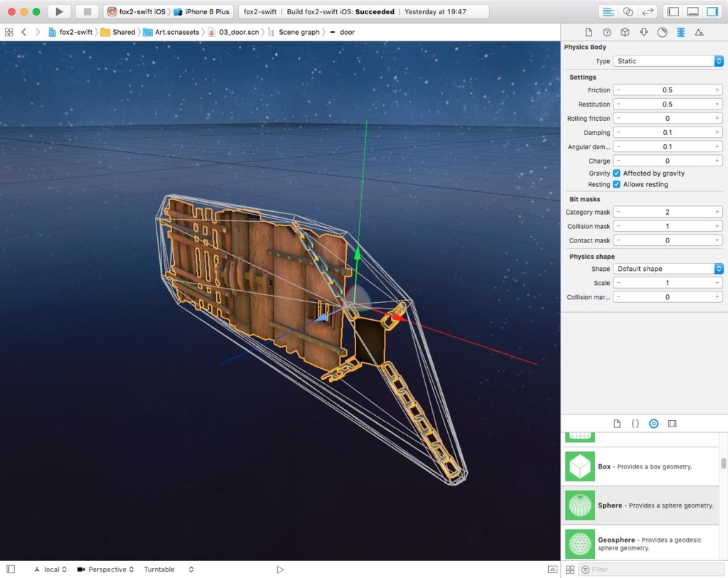Go forward in file history
728x578 pixels.
(x=38, y=32)
